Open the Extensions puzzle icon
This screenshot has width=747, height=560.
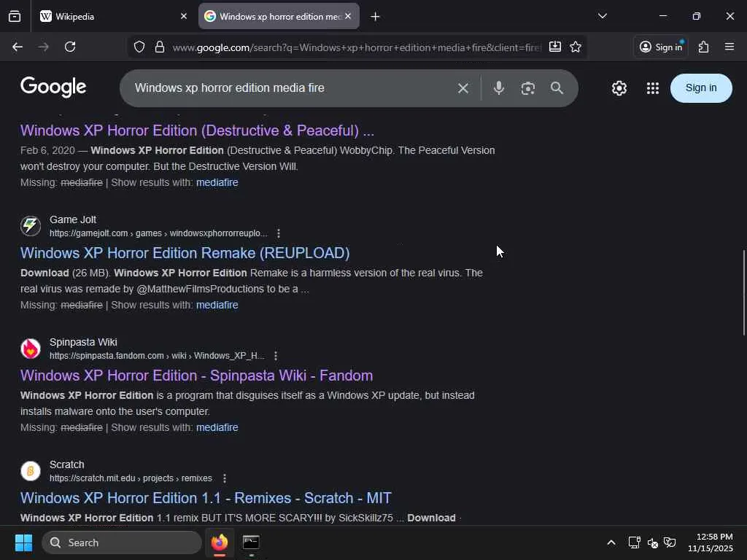704,47
